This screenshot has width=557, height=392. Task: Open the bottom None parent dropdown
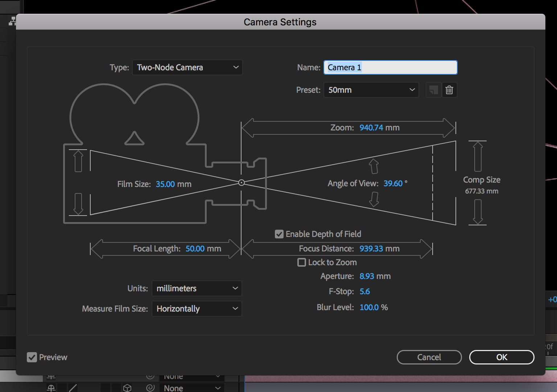pyautogui.click(x=192, y=388)
